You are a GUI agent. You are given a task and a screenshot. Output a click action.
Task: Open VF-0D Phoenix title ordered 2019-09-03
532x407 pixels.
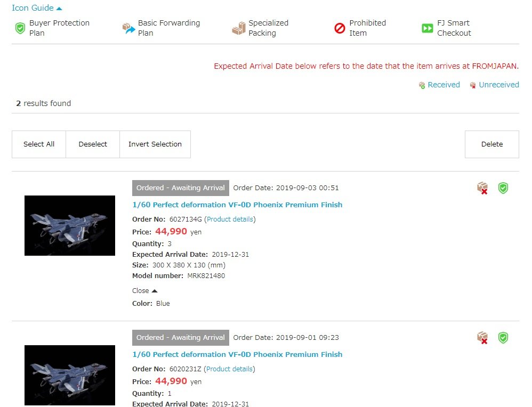tap(237, 205)
